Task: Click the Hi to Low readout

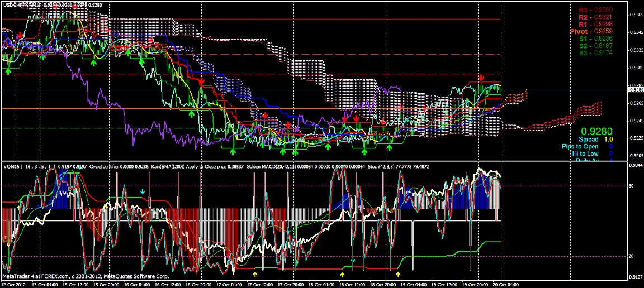Action: click(592, 153)
